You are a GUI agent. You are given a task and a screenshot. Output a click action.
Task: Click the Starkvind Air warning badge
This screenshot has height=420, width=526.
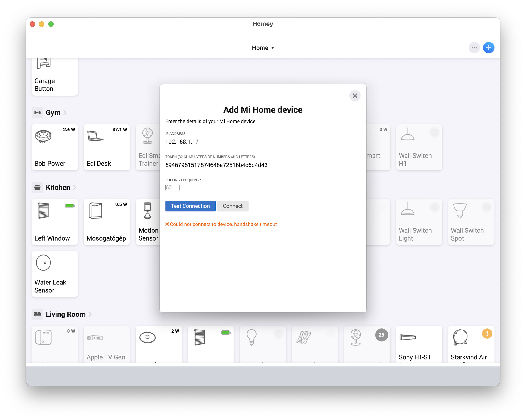[x=487, y=334]
